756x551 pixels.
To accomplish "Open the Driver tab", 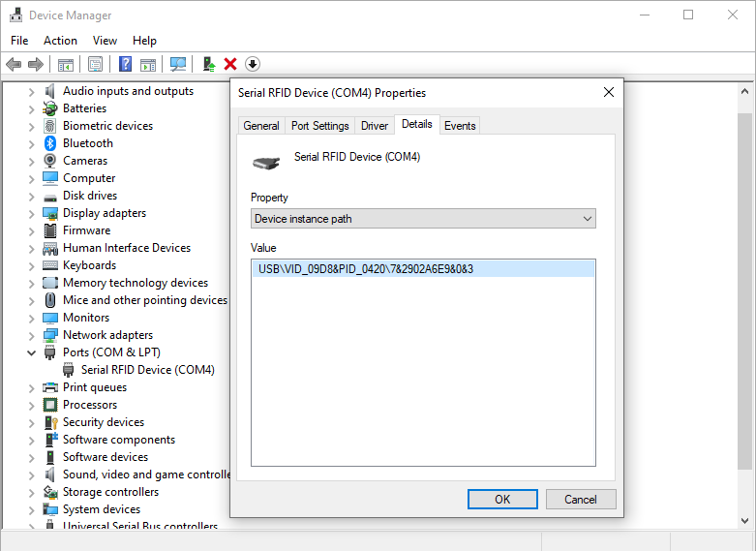I will (x=374, y=126).
